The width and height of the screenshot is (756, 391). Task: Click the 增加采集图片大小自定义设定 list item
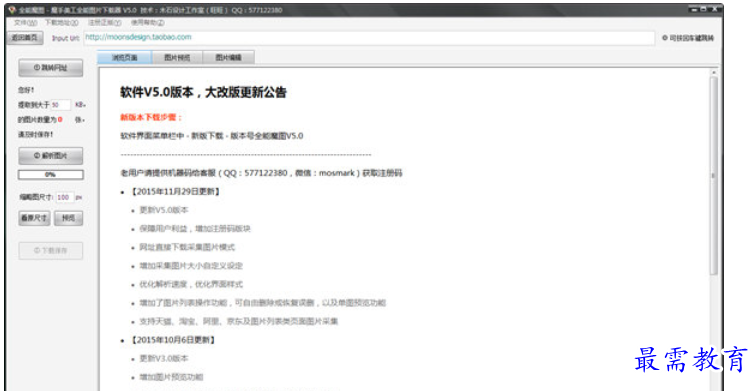click(x=191, y=266)
